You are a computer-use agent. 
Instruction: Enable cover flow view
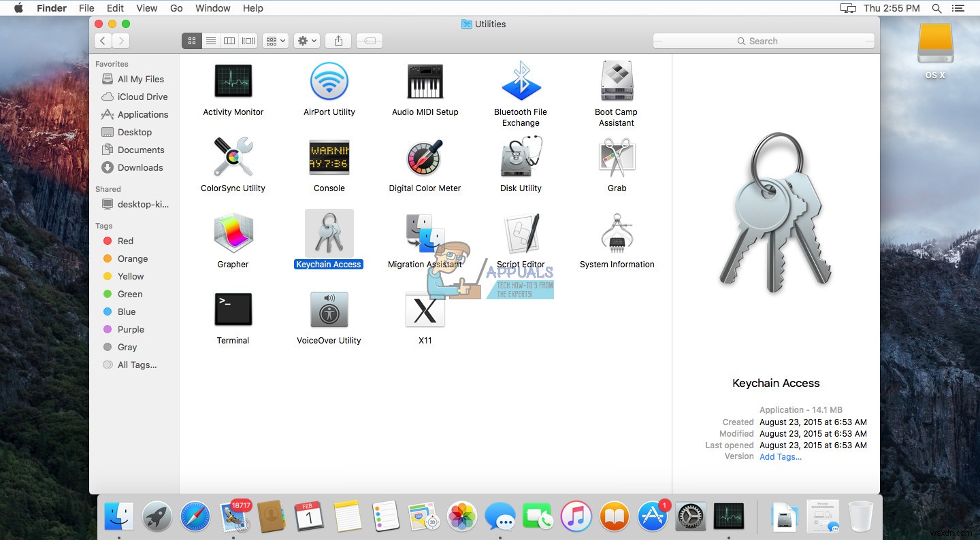pos(248,40)
